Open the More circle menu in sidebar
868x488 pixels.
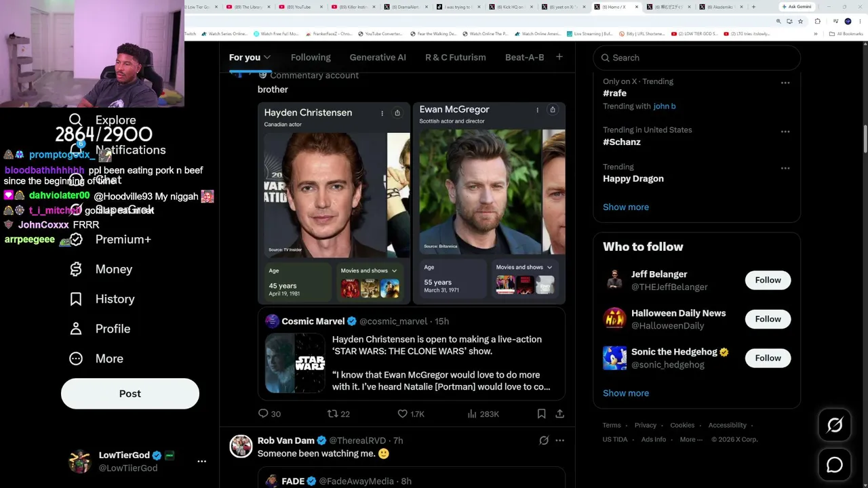(76, 359)
